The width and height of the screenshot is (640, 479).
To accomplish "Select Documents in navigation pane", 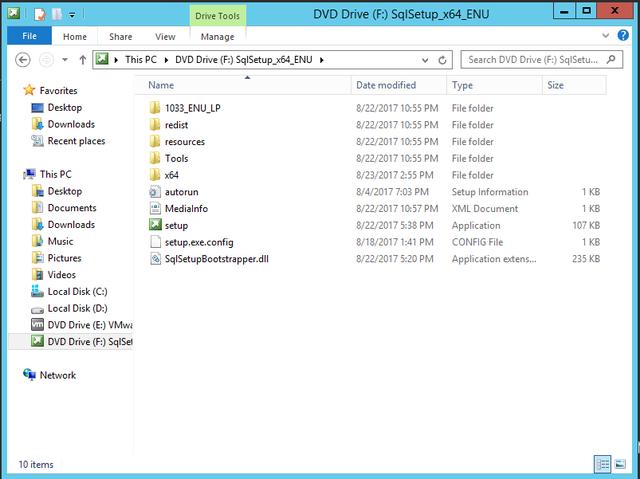I will click(x=72, y=208).
